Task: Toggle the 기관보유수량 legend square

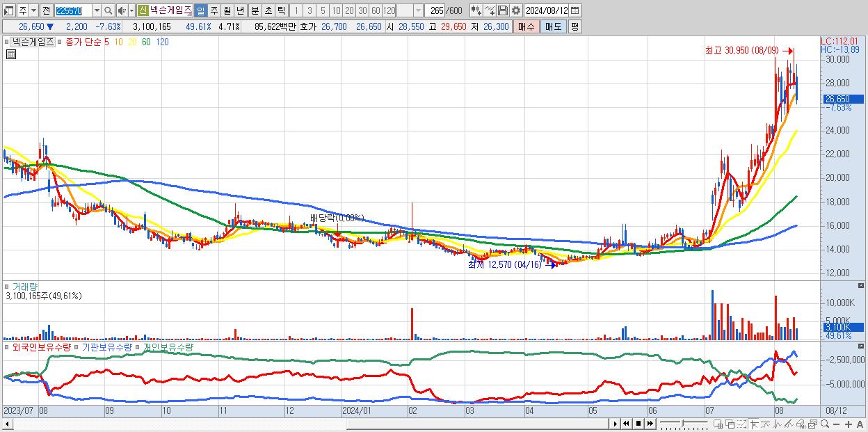Action: pyautogui.click(x=77, y=346)
